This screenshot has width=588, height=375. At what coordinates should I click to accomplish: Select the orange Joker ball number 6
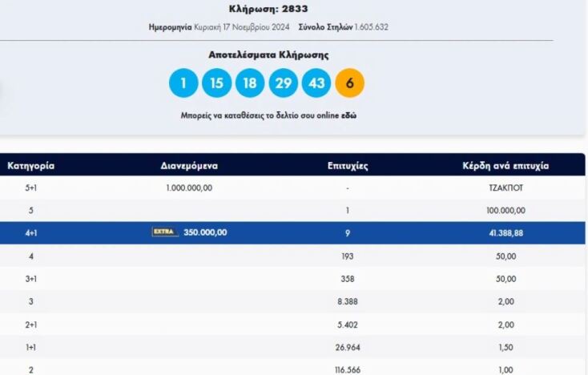coord(349,83)
